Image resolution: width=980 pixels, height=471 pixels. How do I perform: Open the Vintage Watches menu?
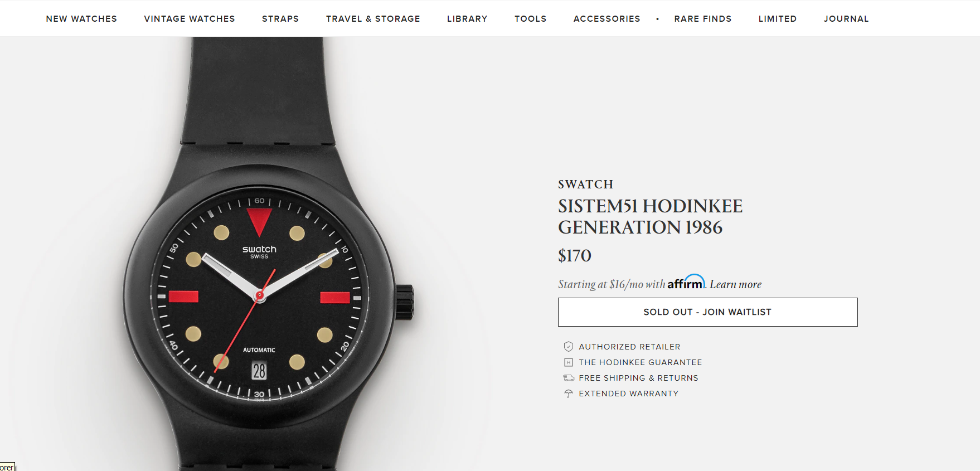coord(190,19)
